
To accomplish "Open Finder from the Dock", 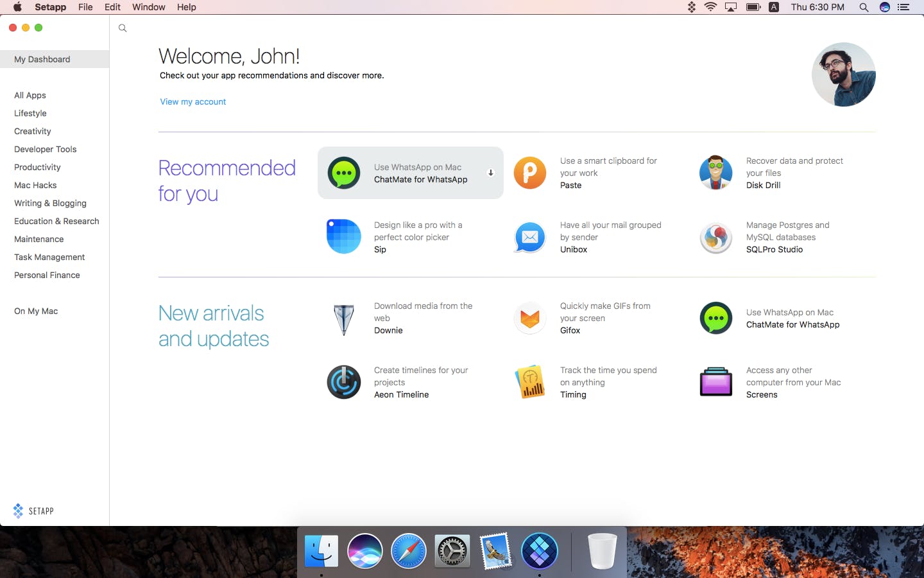I will click(x=321, y=550).
